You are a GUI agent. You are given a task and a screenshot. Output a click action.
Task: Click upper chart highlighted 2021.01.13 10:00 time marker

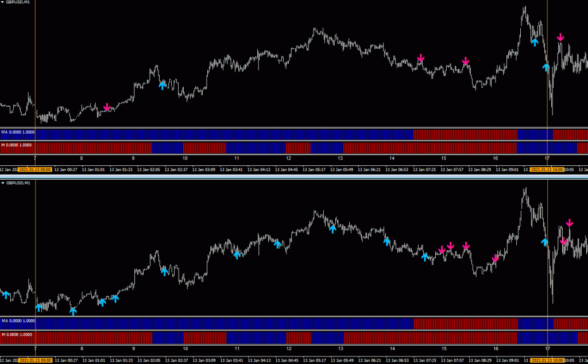[547, 170]
